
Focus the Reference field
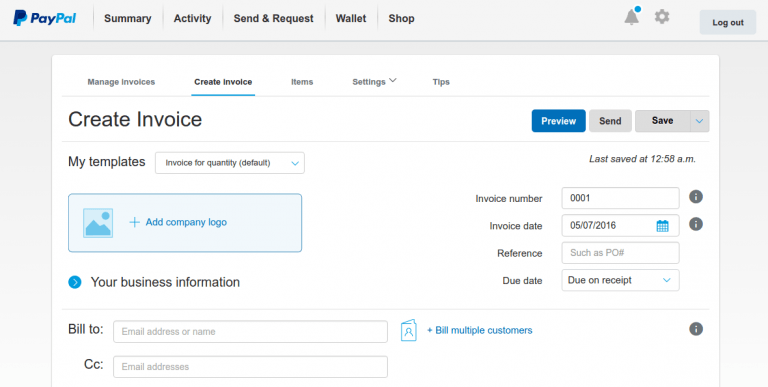pos(620,253)
